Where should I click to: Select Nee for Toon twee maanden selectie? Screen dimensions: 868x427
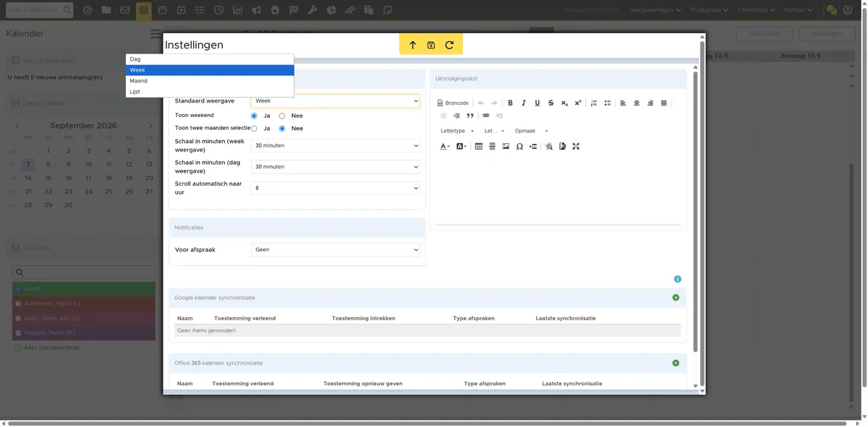click(282, 129)
